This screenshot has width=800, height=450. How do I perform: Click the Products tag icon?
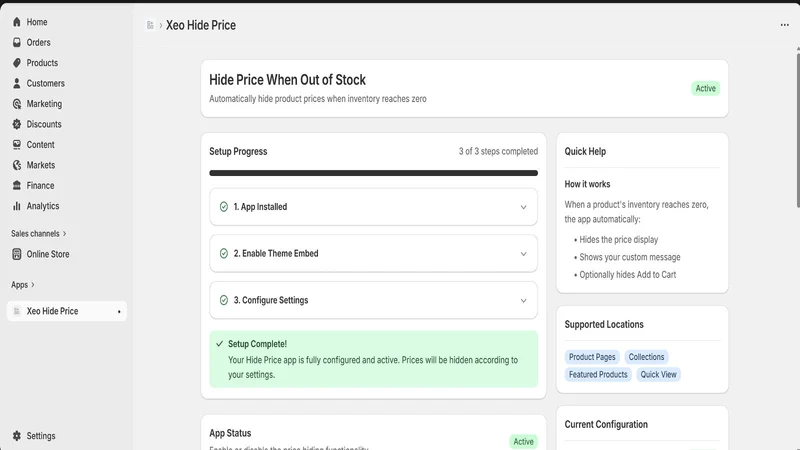coord(17,63)
